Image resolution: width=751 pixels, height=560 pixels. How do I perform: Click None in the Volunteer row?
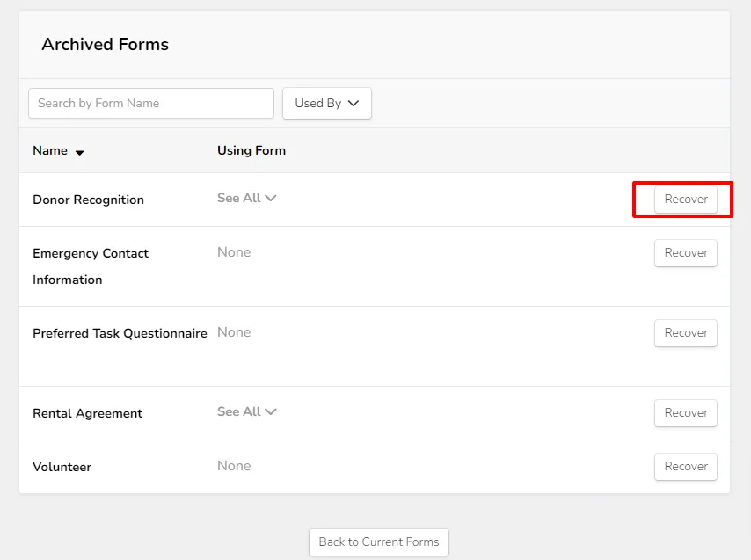tap(234, 466)
